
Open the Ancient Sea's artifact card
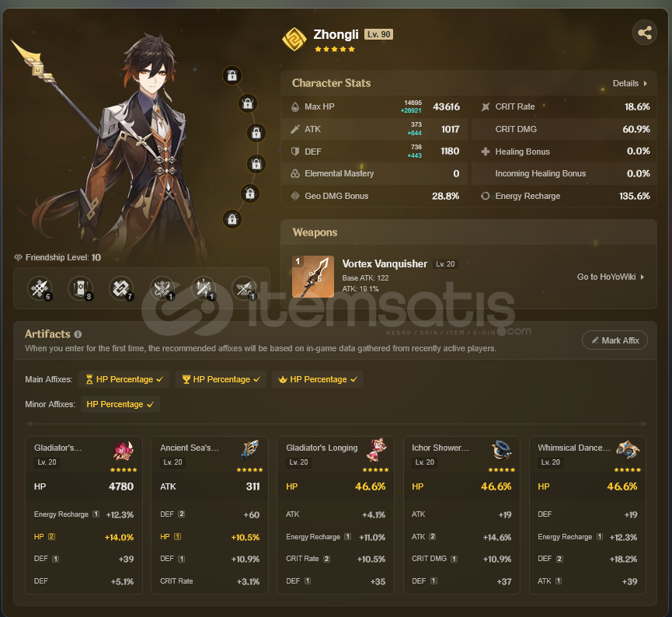(x=210, y=515)
